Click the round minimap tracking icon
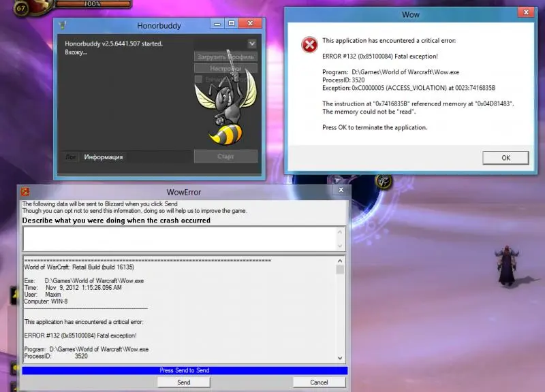545x392 pixels. pyautogui.click(x=384, y=181)
